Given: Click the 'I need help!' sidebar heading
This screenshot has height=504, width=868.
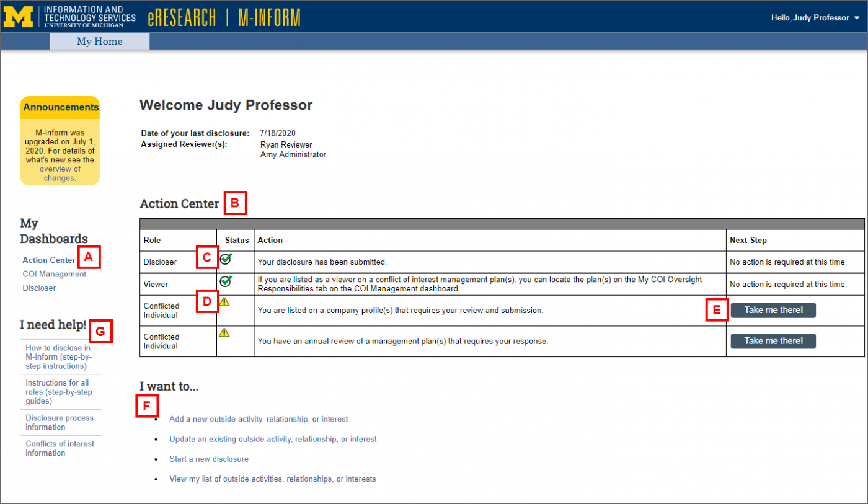Looking at the screenshot, I should (x=53, y=324).
